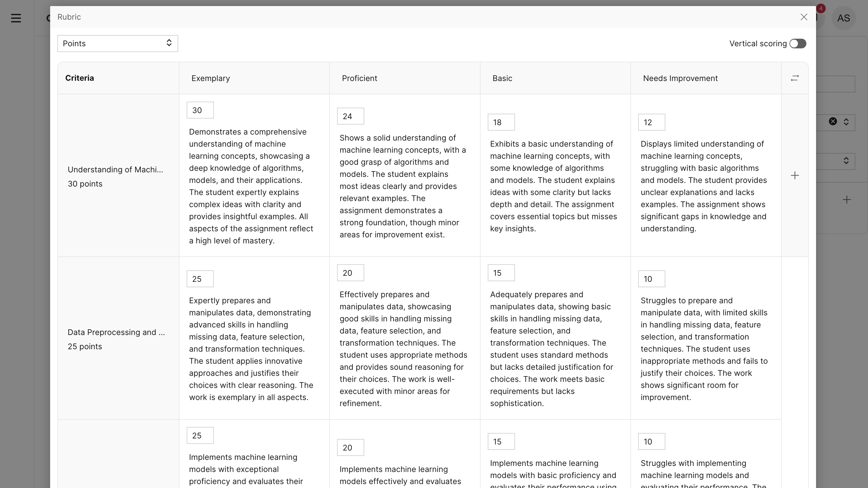Open the hamburger navigation menu
The height and width of the screenshot is (488, 868).
(x=16, y=18)
